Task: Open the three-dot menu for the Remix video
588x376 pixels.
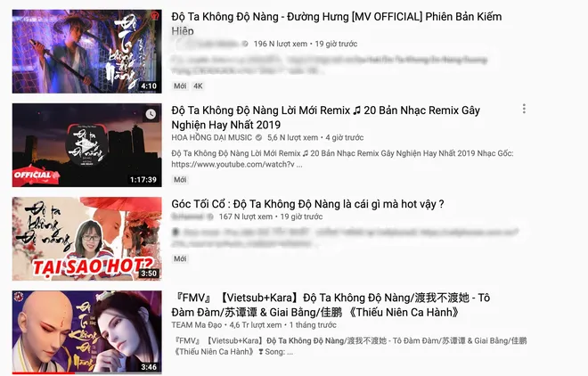Action: pos(524,109)
